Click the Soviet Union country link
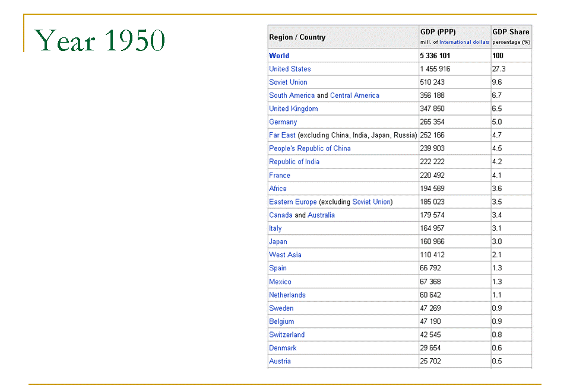 (x=288, y=82)
